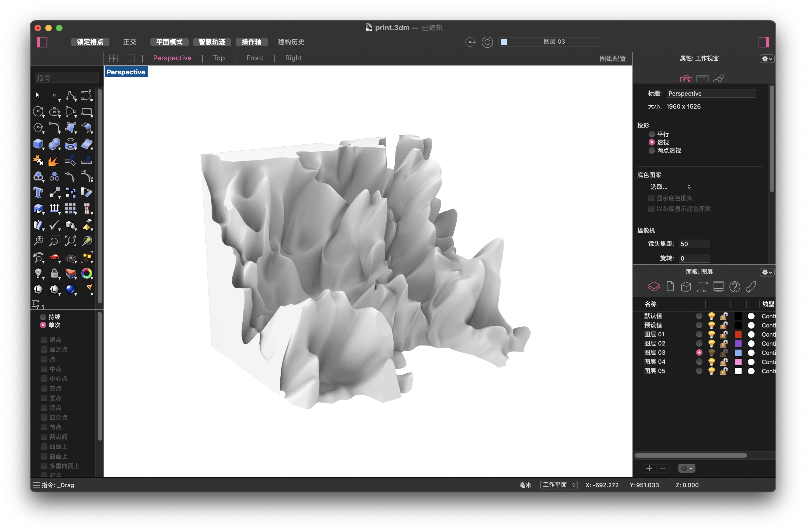806x532 pixels.
Task: Toggle 平面模式 planar button
Action: 169,42
